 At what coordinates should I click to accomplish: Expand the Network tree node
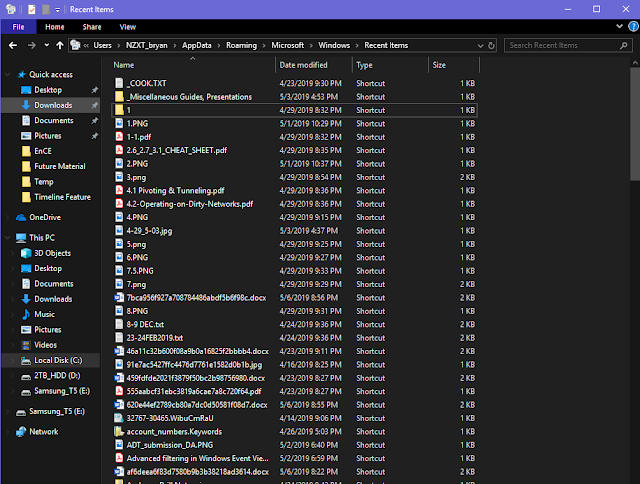click(x=8, y=432)
